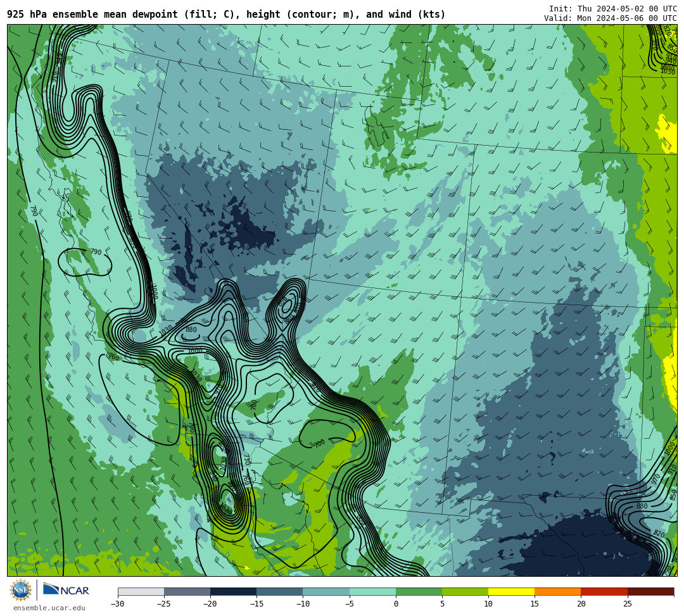
Task: Click the steel blue -15 to -10 colorbar segment
Action: point(280,591)
